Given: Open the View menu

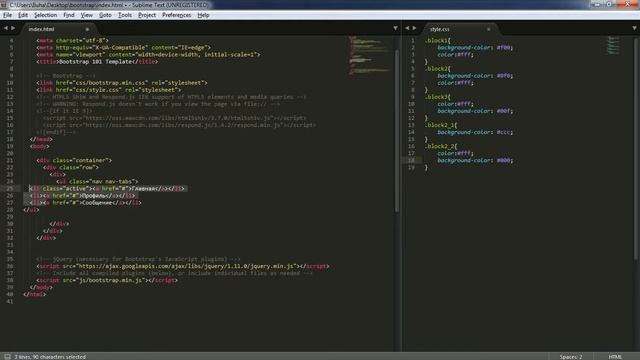Looking at the screenshot, I should tap(87, 15).
